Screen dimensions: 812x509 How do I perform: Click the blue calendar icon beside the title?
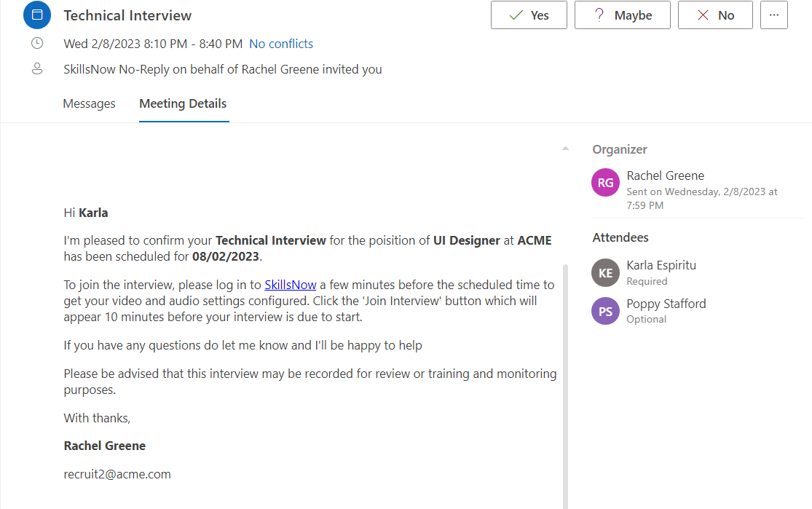click(x=37, y=15)
